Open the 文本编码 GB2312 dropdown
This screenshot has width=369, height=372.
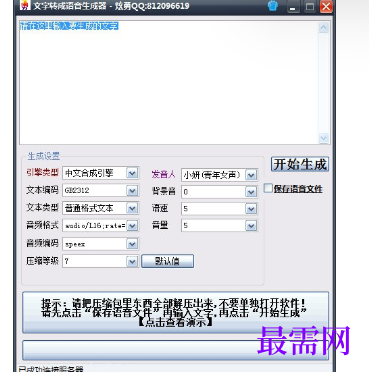[132, 191]
